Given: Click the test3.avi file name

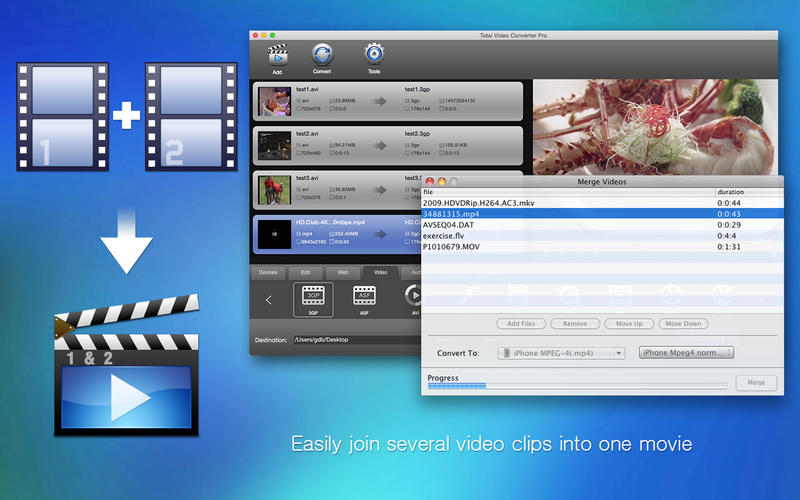Looking at the screenshot, I should pyautogui.click(x=307, y=178).
